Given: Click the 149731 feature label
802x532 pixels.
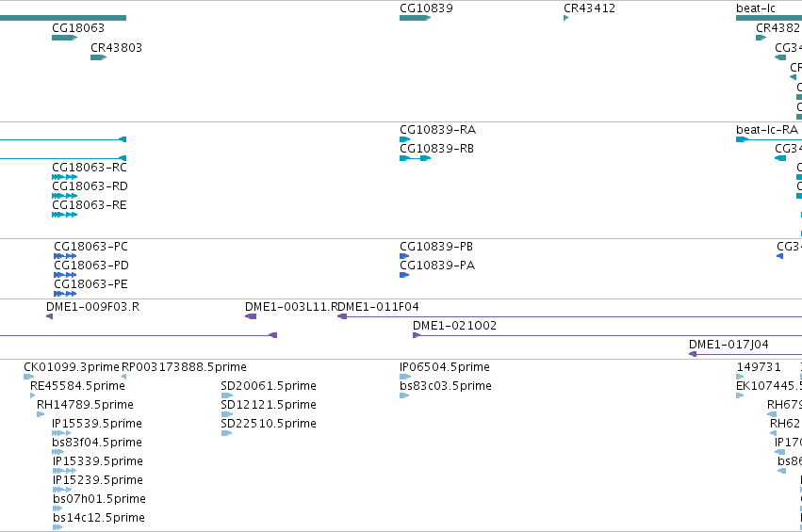Looking at the screenshot, I should 759,367.
